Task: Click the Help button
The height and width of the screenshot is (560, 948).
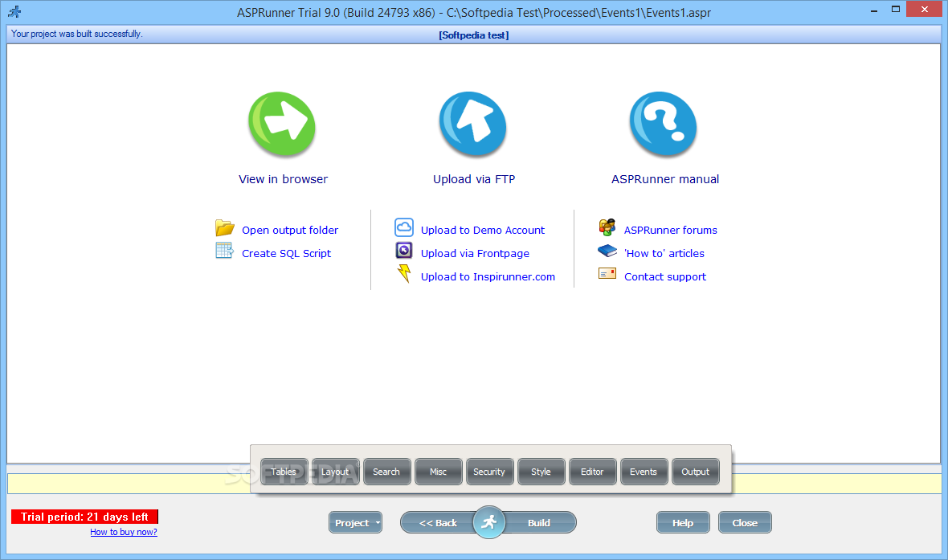Action: point(683,522)
